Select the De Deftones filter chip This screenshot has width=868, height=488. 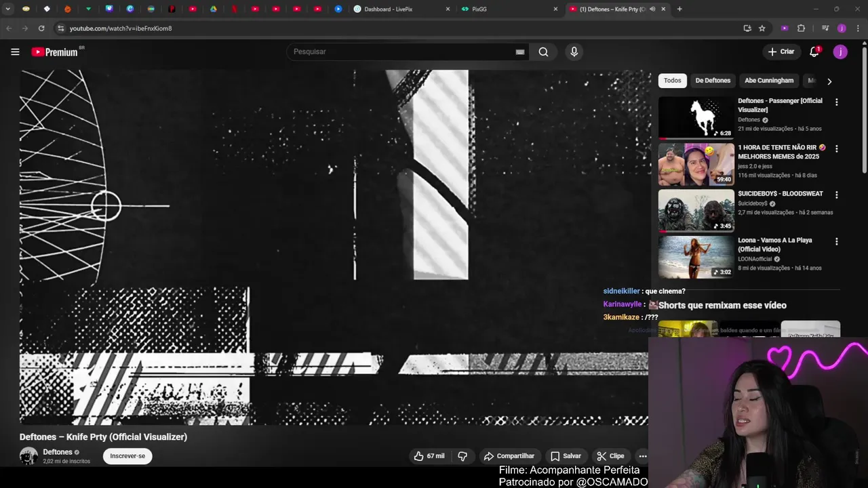click(713, 81)
